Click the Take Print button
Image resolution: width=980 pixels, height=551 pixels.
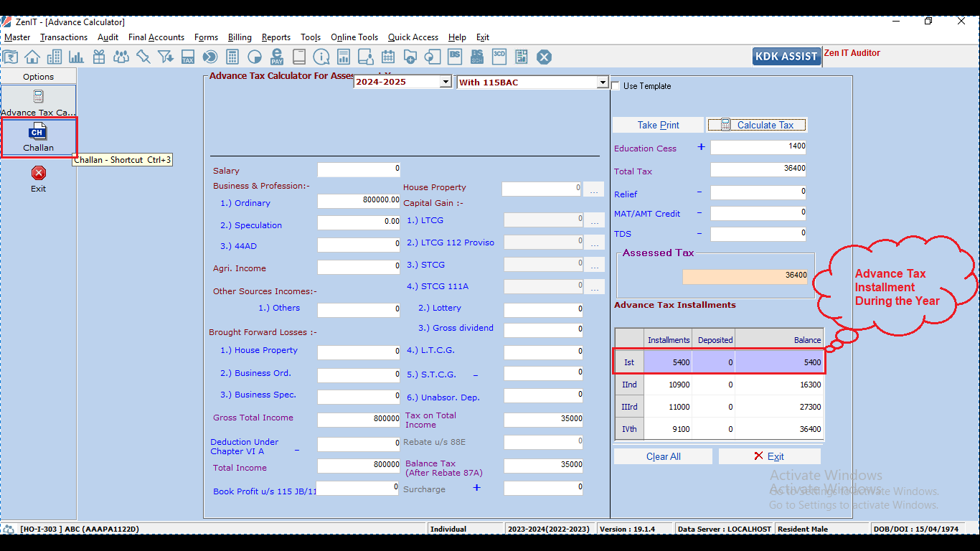[x=659, y=125]
